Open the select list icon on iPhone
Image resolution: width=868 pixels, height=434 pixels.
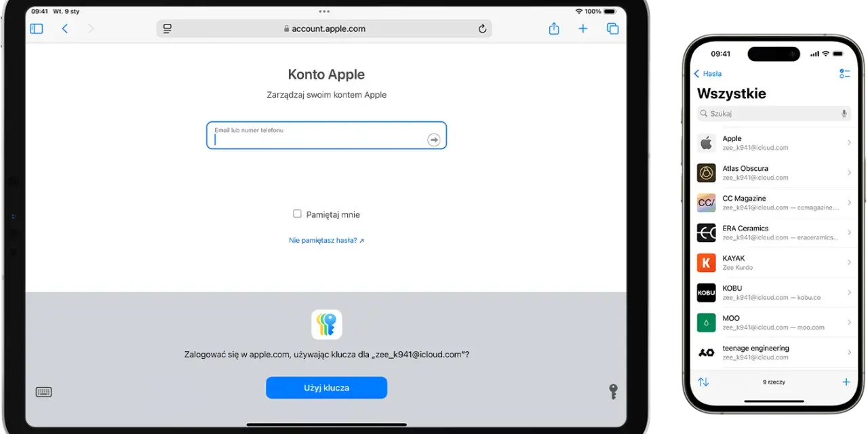[x=844, y=74]
